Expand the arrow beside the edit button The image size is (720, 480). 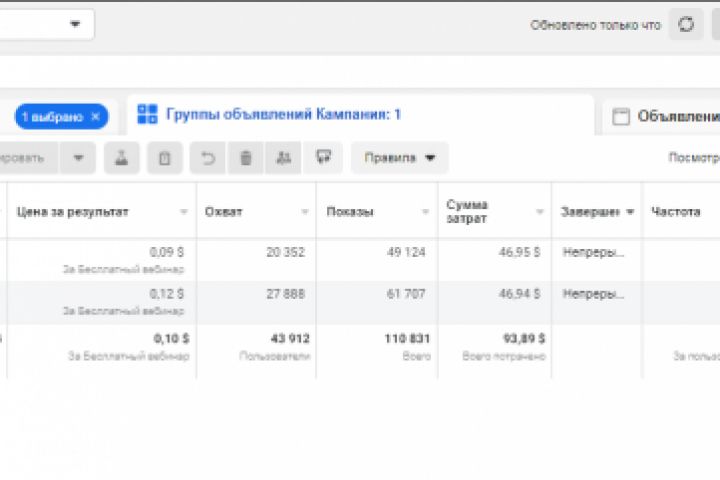click(x=78, y=158)
